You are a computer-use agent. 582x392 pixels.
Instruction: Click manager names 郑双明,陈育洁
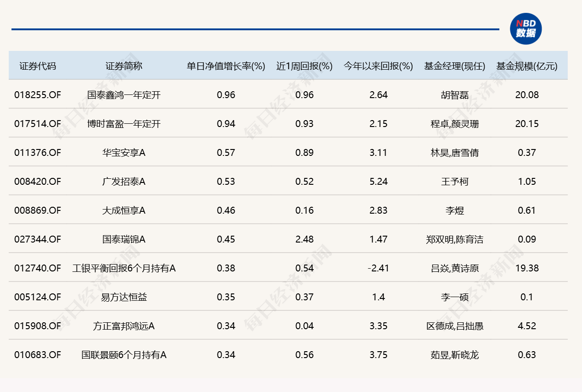point(454,239)
